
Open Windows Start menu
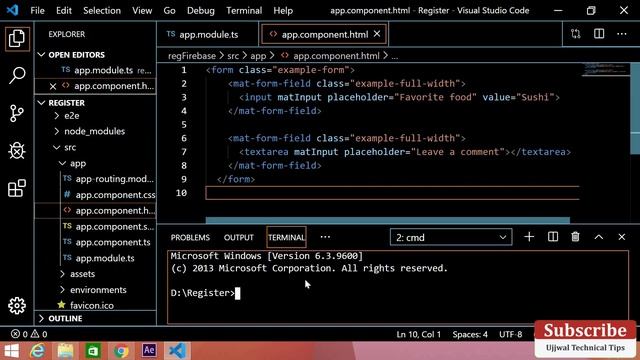pos(11,351)
